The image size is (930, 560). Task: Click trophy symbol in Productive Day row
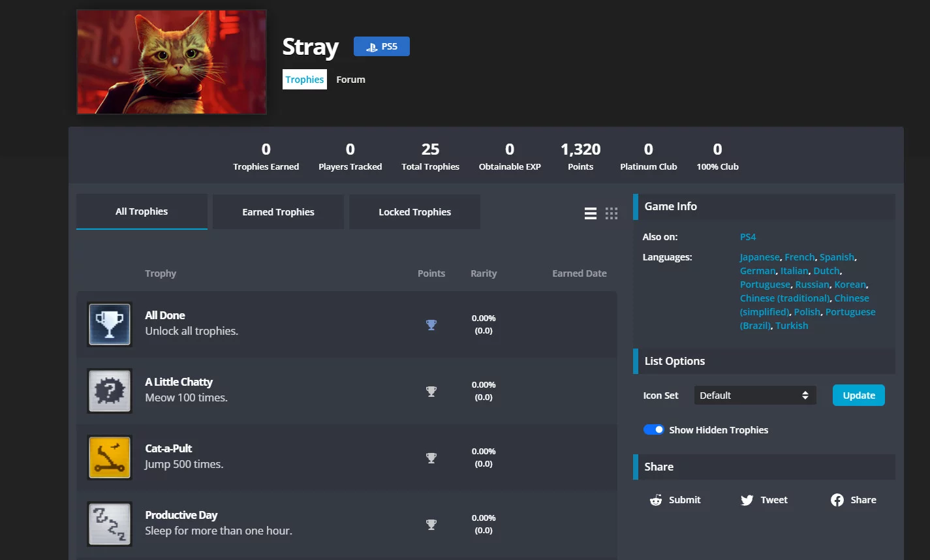click(431, 524)
